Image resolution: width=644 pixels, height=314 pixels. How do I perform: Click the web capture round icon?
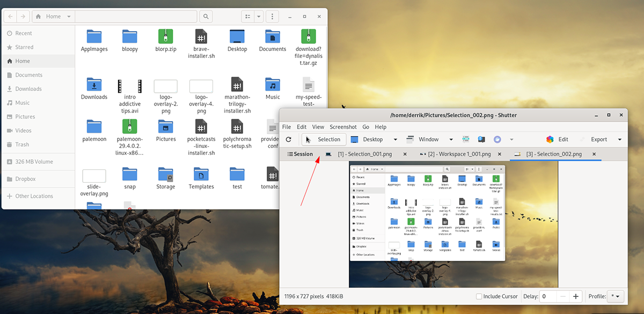[x=497, y=139]
